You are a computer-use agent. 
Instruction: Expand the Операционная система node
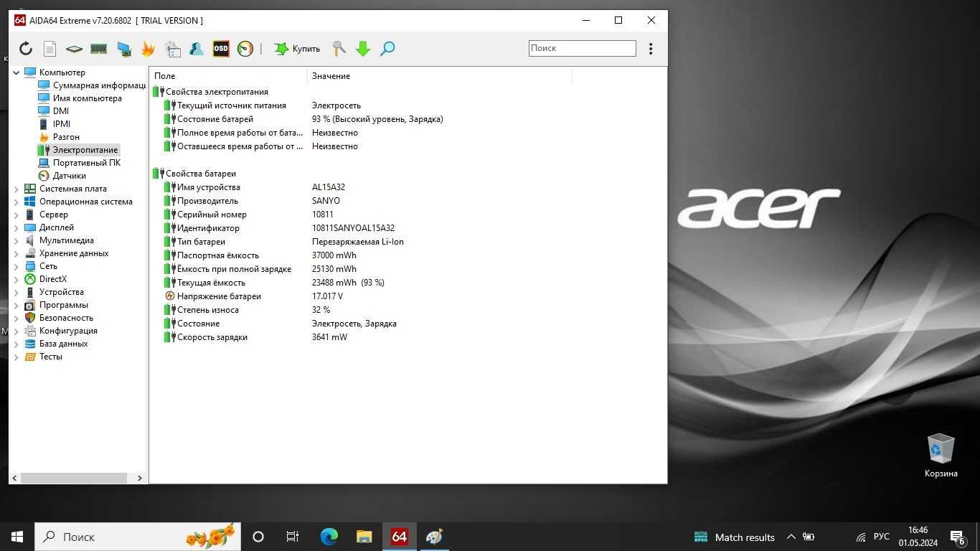coord(17,202)
